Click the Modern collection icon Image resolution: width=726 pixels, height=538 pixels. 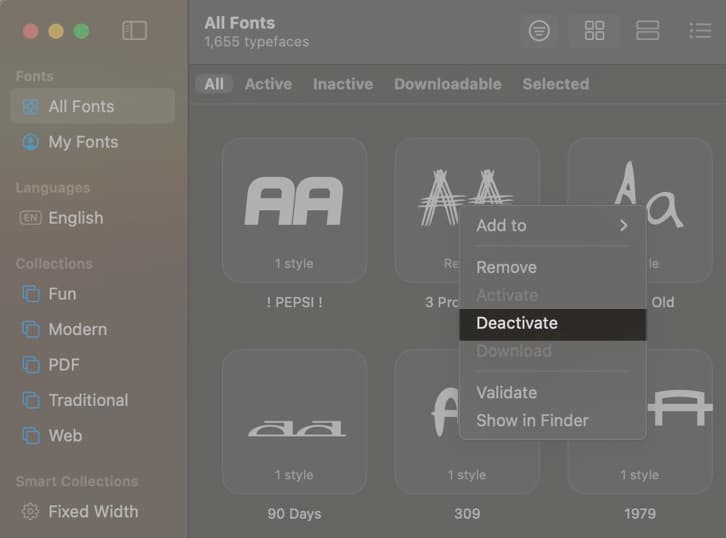click(31, 329)
